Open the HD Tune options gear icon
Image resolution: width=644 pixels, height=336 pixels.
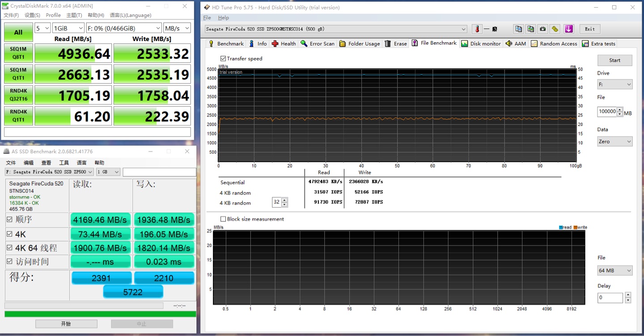coord(555,29)
